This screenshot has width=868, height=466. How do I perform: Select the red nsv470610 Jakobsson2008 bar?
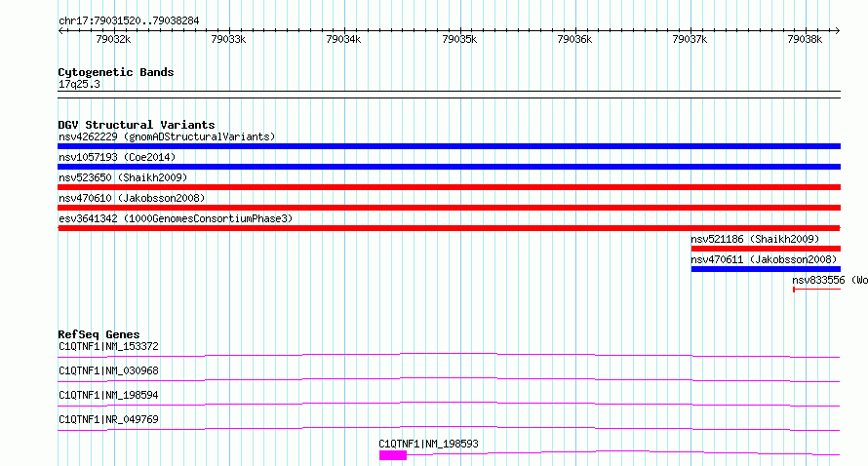tap(449, 208)
